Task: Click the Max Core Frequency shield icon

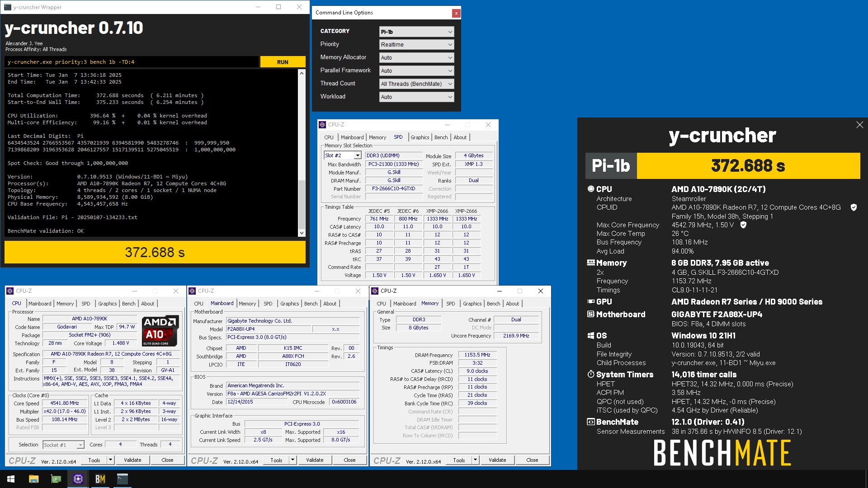Action: coord(743,225)
